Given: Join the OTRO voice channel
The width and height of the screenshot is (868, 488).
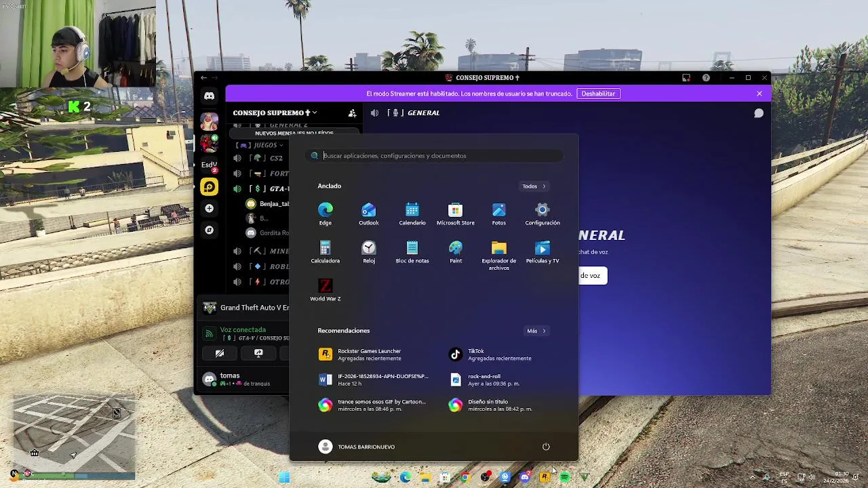Looking at the screenshot, I should (x=260, y=282).
